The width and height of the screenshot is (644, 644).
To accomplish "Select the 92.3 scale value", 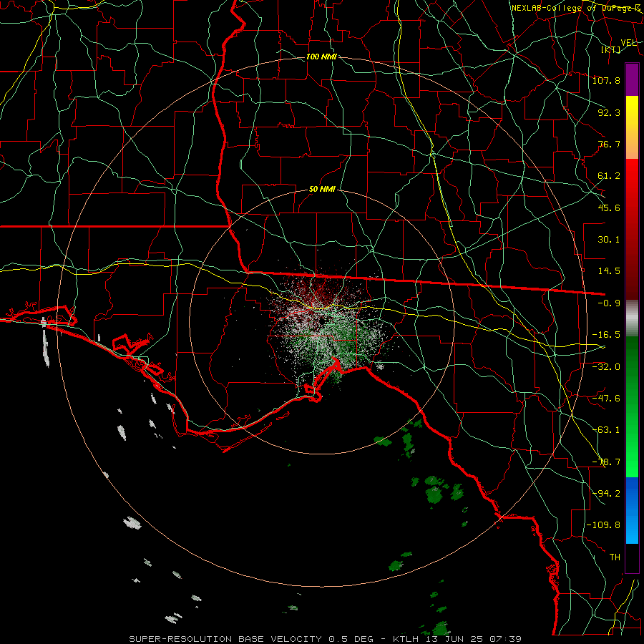I will pyautogui.click(x=609, y=112).
